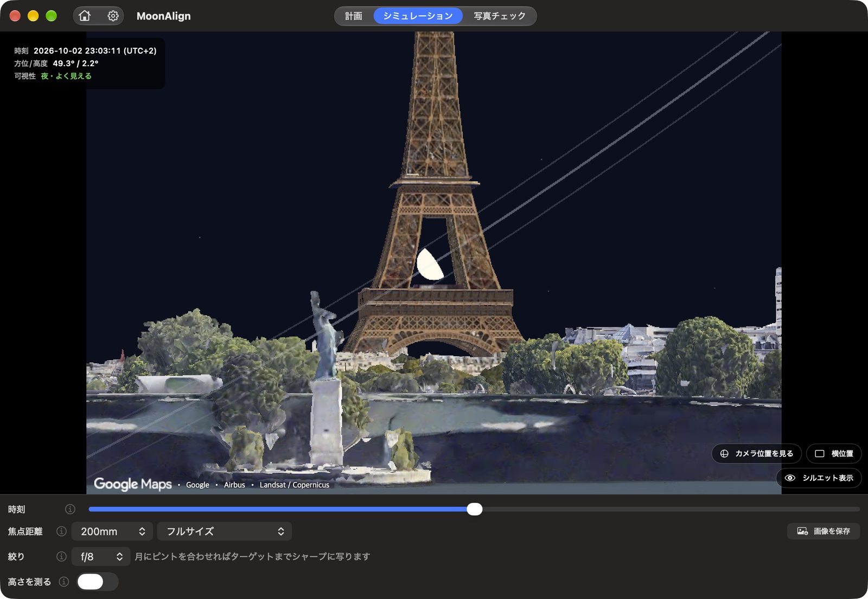Toggle the 高さを測る switch
Screen dimensions: 868x599
click(98, 582)
